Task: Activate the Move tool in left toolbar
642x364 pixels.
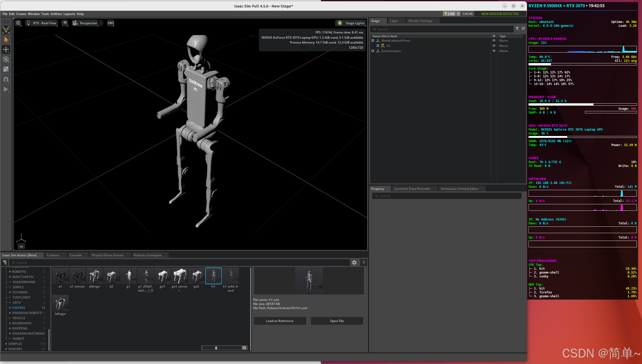Action: tap(6, 49)
